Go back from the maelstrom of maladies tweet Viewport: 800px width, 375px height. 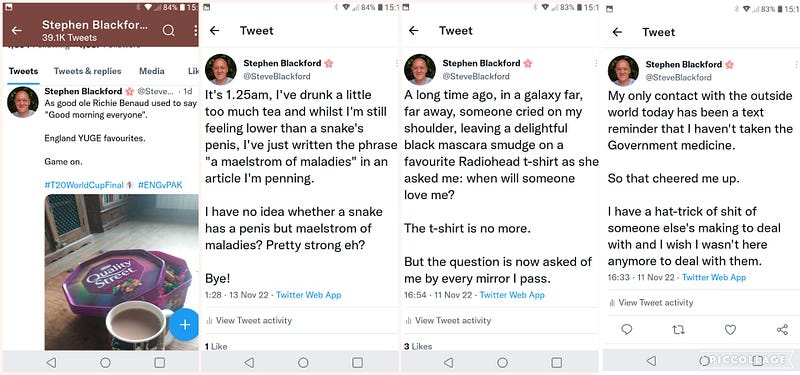coord(214,31)
